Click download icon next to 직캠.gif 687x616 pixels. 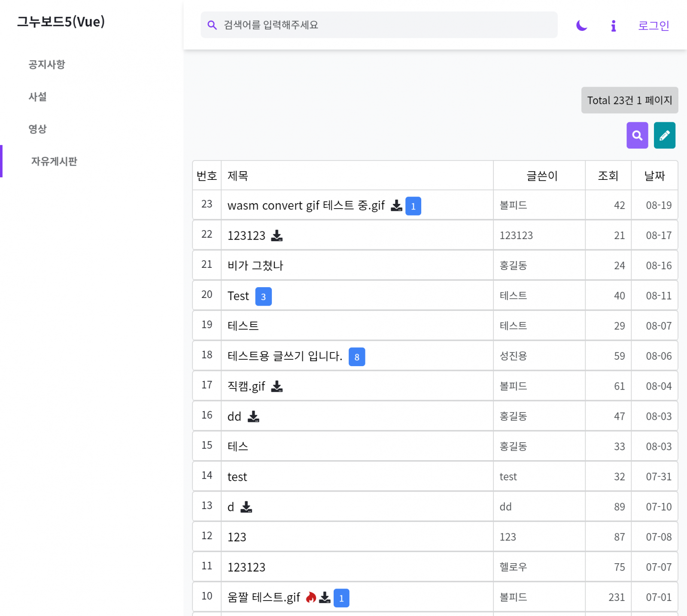point(277,386)
